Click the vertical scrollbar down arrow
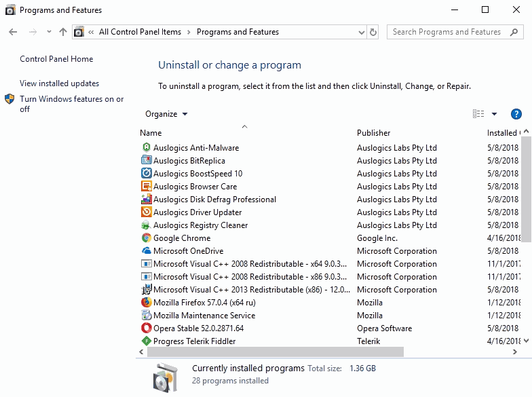 [527, 341]
